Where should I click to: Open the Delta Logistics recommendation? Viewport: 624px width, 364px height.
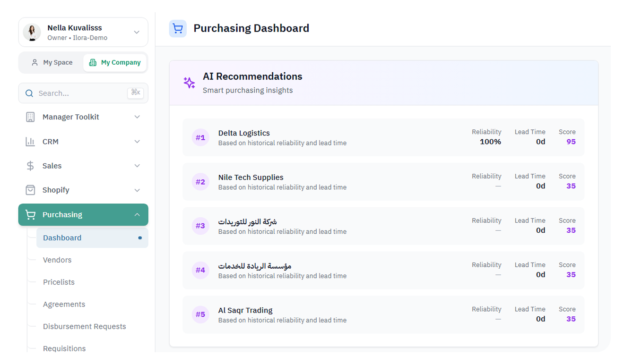click(383, 137)
